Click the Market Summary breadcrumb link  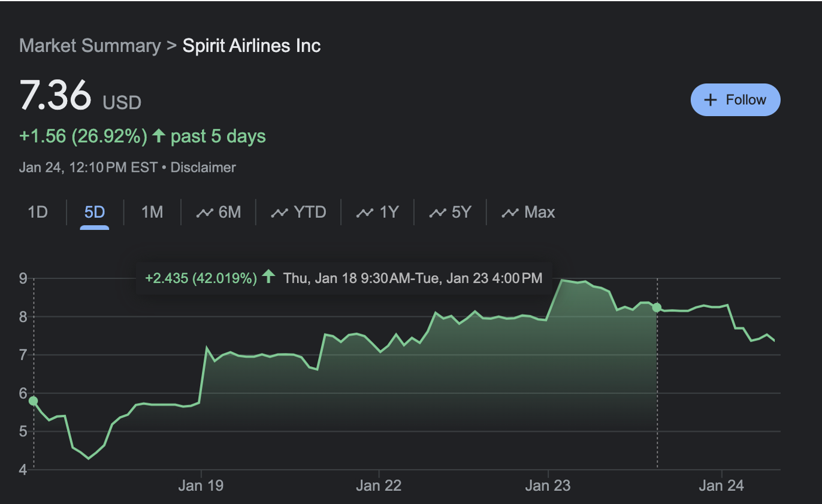click(x=89, y=45)
